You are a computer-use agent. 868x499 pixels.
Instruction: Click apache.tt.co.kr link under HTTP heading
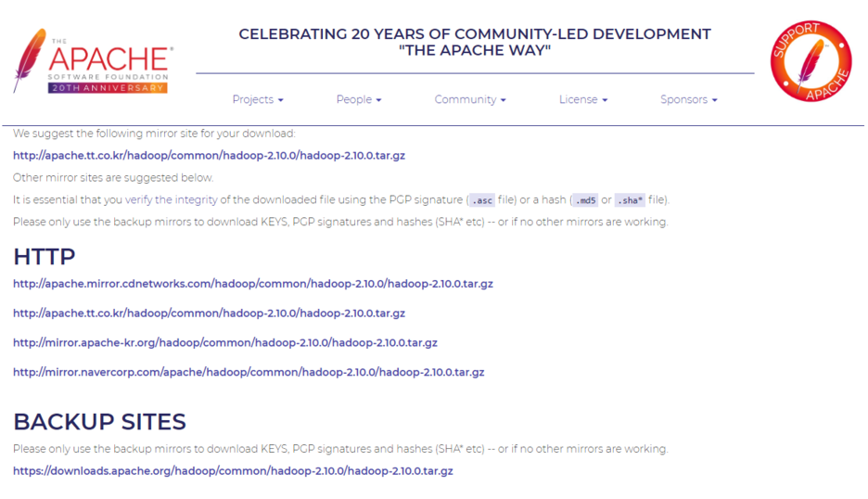click(x=210, y=313)
